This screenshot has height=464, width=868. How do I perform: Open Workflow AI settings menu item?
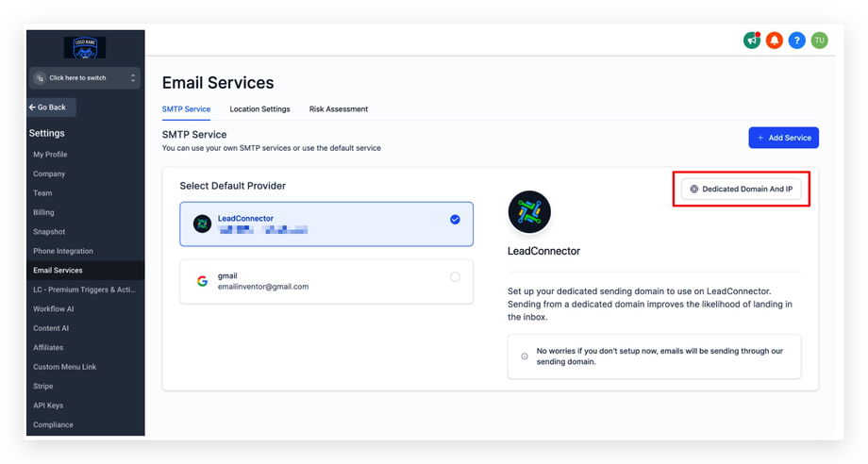pos(54,309)
